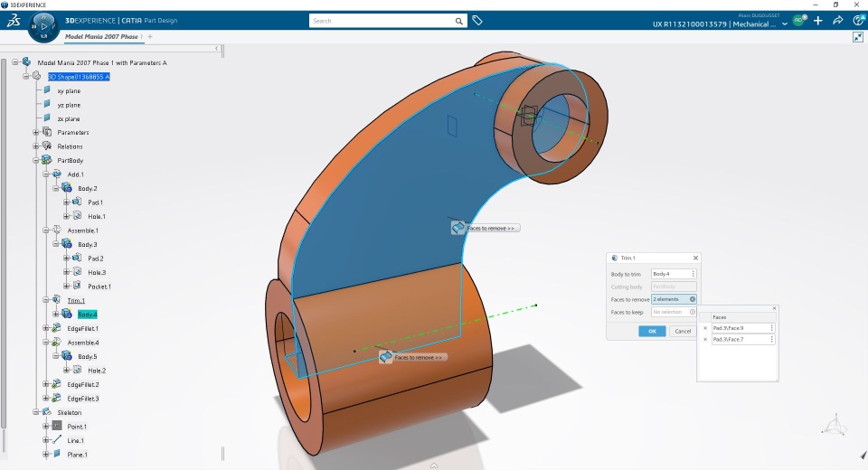Screen dimensions: 868x470
Task: Click the PartBody icon in tree
Action: 47,160
